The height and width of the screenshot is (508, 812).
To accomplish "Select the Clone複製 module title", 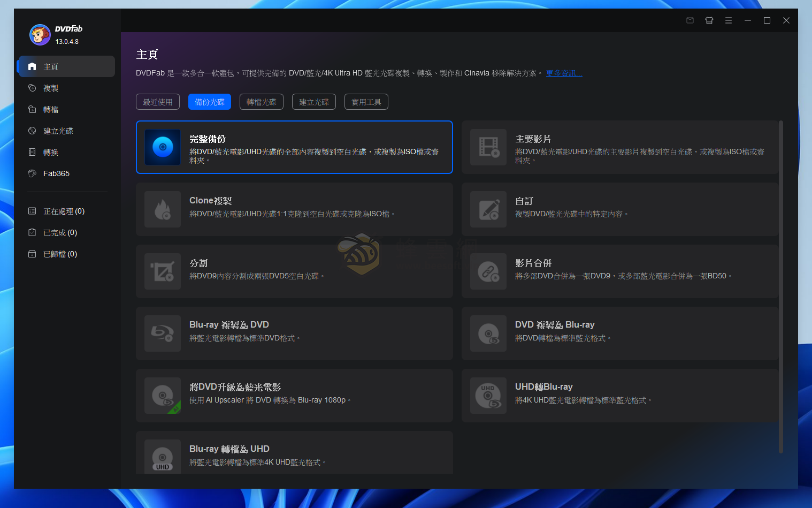I will click(211, 201).
